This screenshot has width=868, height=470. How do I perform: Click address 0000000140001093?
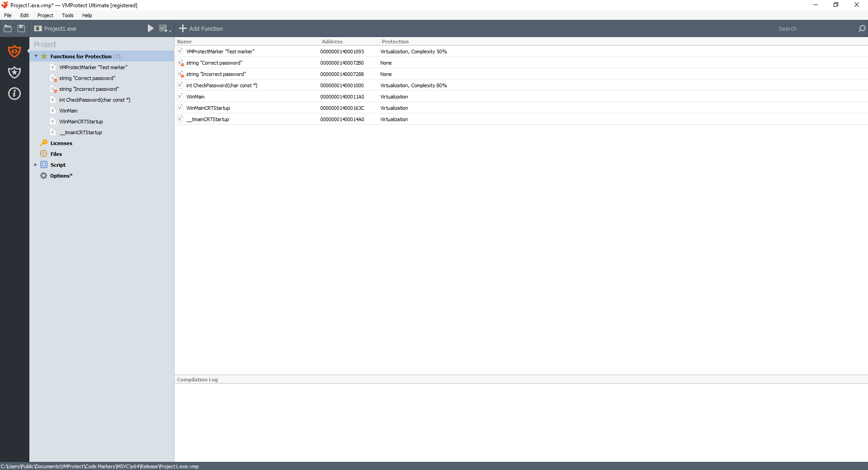(342, 52)
